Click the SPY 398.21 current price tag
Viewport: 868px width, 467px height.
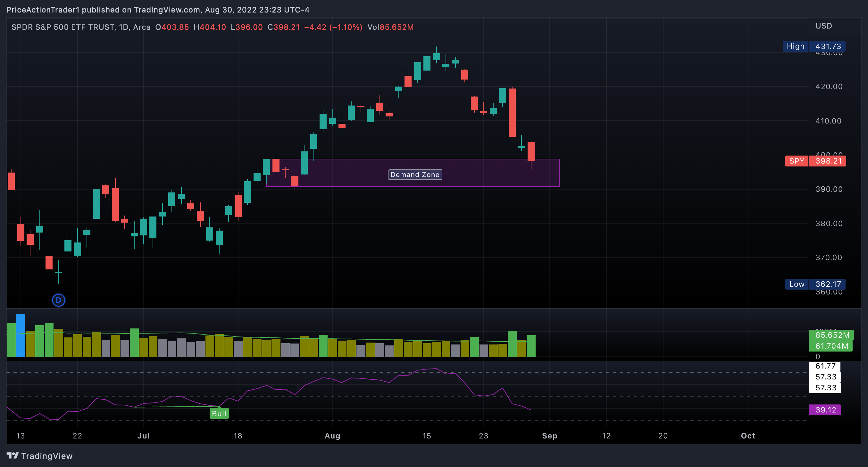[815, 161]
